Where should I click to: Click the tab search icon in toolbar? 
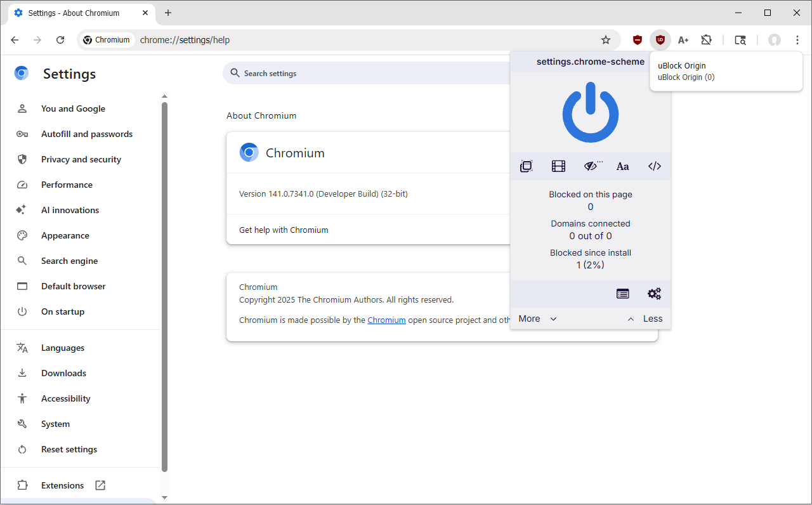pyautogui.click(x=740, y=40)
